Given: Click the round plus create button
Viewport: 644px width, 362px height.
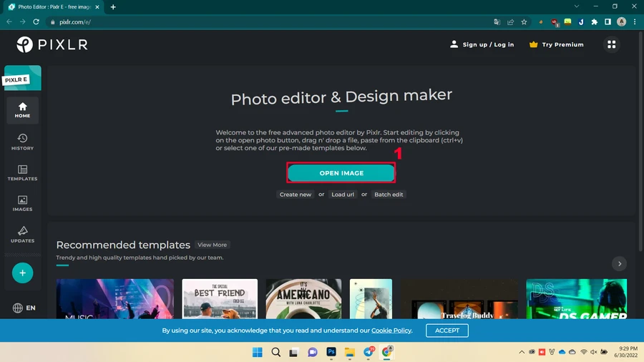Looking at the screenshot, I should pyautogui.click(x=23, y=273).
